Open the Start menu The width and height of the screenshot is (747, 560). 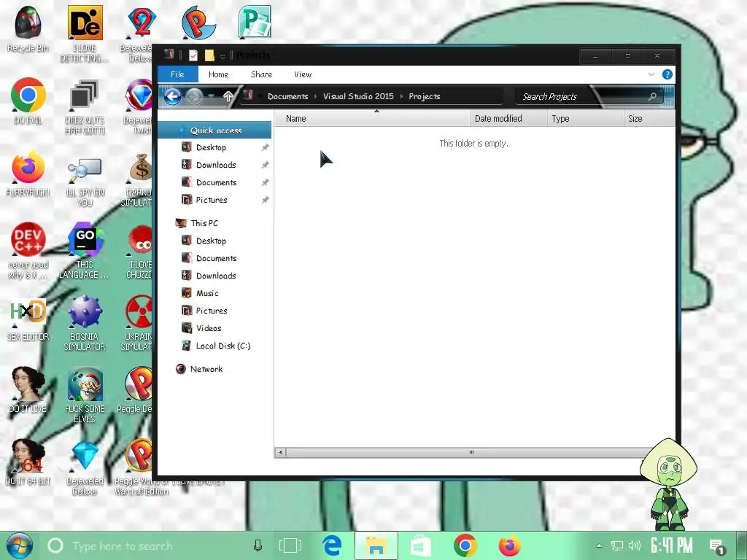click(20, 545)
